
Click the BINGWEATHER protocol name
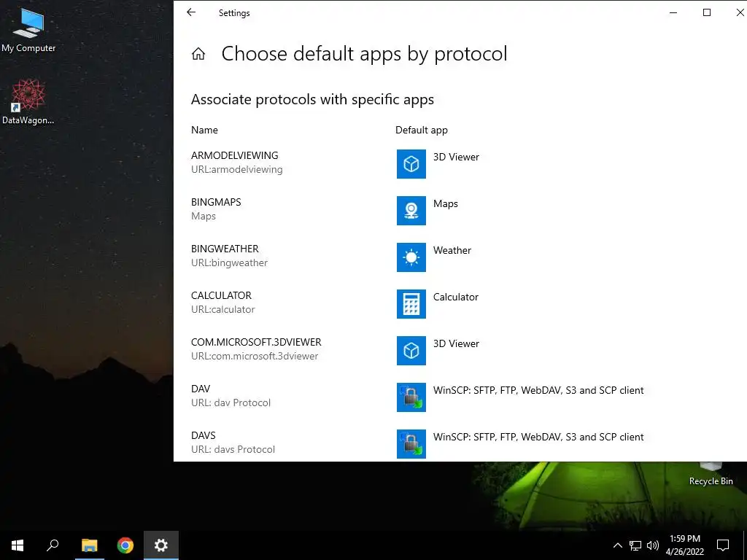pos(225,249)
